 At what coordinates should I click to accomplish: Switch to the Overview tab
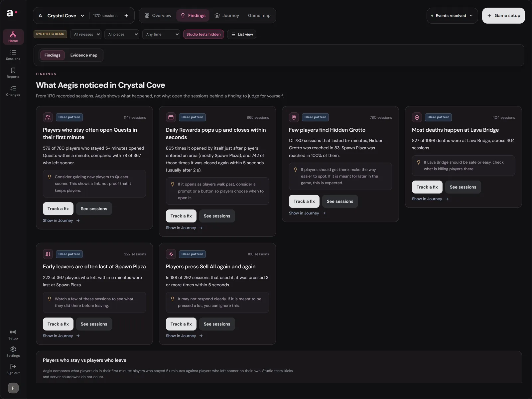pyautogui.click(x=158, y=16)
